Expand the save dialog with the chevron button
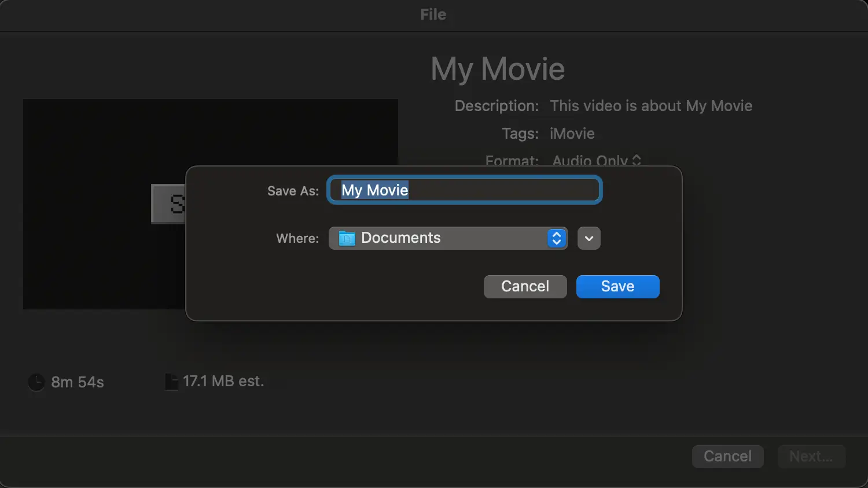Viewport: 868px width, 488px height. pyautogui.click(x=589, y=238)
